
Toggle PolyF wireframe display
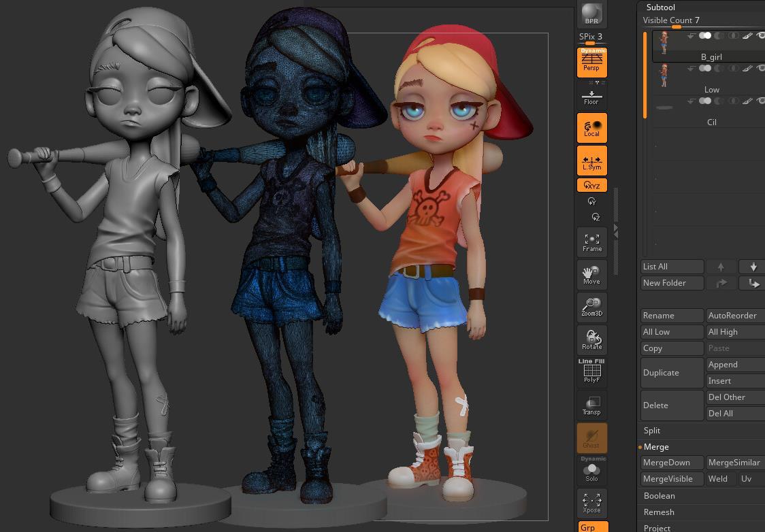tap(591, 371)
